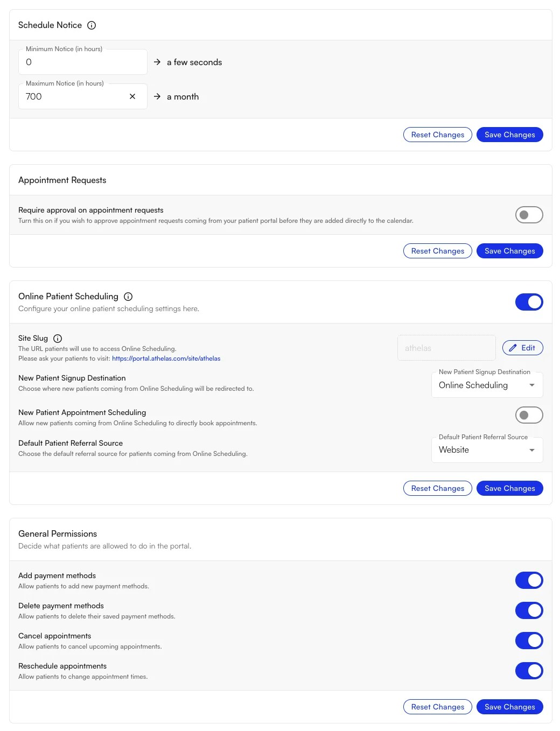Open the New Patient Signup Destination dropdown
Screen dimensions: 560x731
click(x=486, y=385)
